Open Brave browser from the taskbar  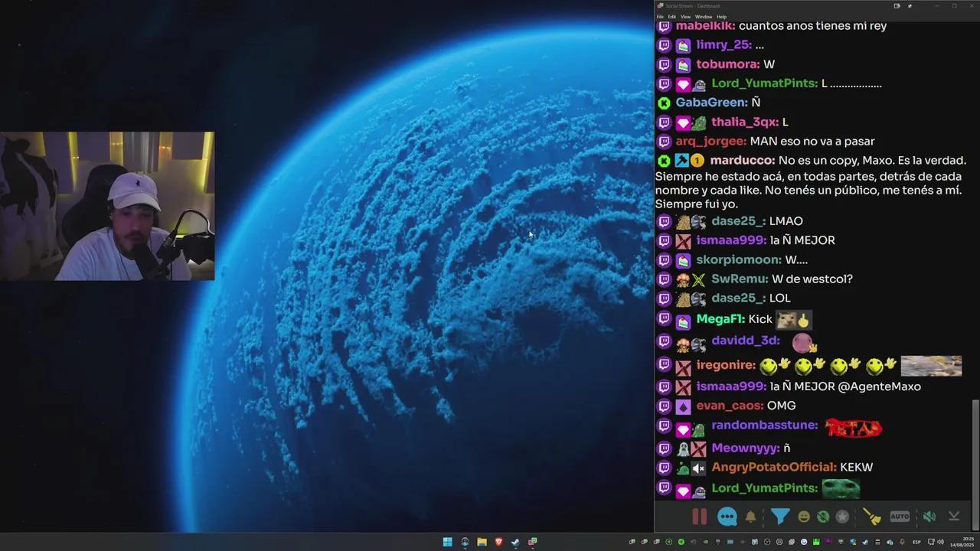498,542
